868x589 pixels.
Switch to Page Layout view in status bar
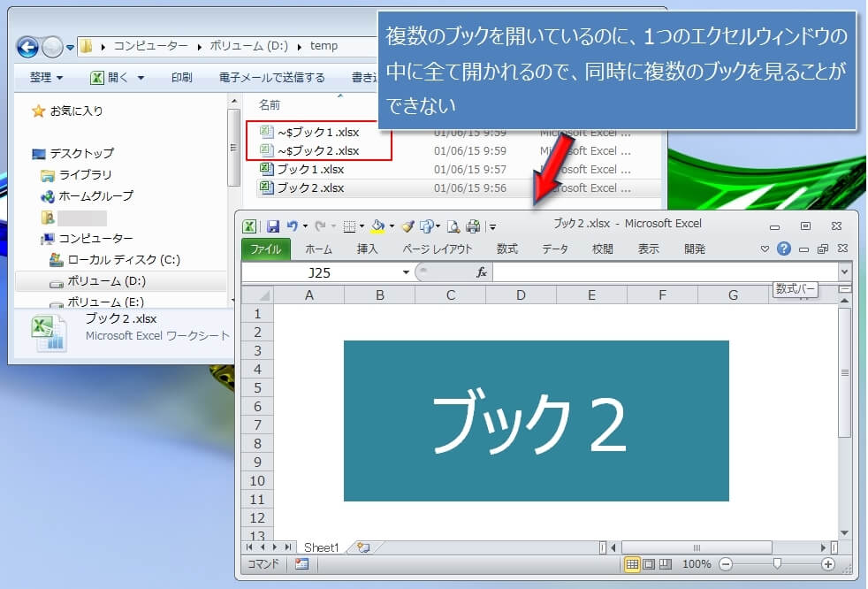coord(649,563)
